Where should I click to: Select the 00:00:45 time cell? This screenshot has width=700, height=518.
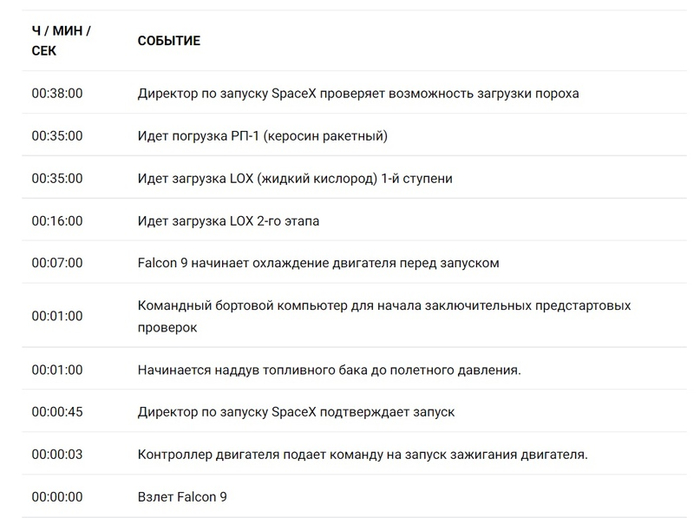tap(57, 412)
